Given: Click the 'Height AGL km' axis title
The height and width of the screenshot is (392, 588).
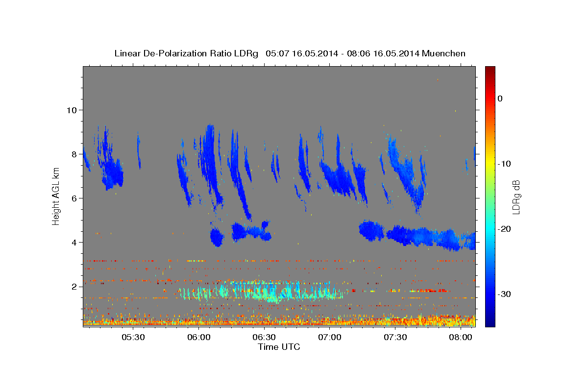Looking at the screenshot, I should (56, 196).
